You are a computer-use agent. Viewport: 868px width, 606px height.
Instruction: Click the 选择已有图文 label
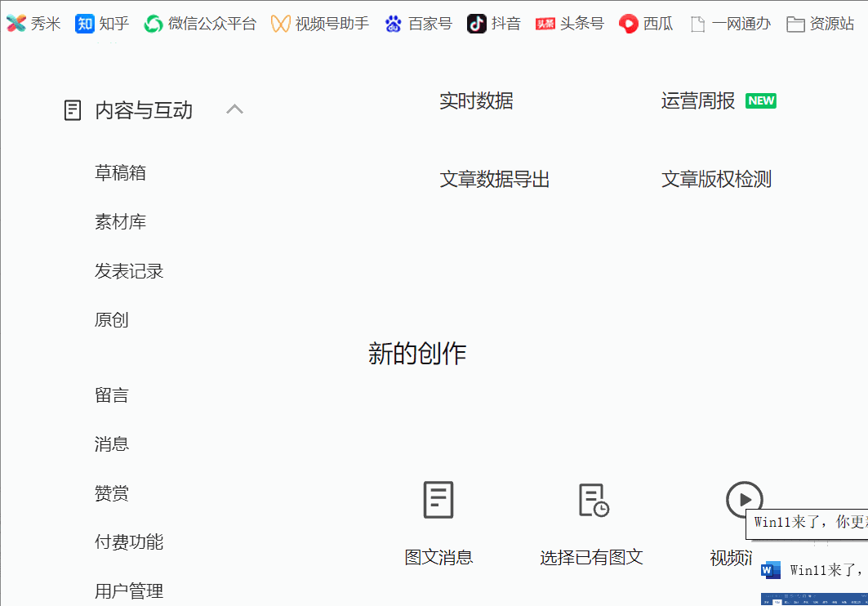point(592,557)
